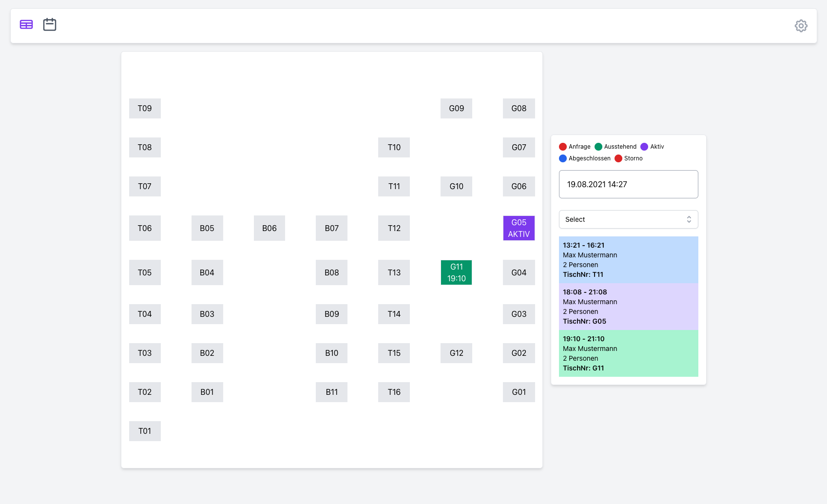Select table T01
827x504 pixels.
145,431
